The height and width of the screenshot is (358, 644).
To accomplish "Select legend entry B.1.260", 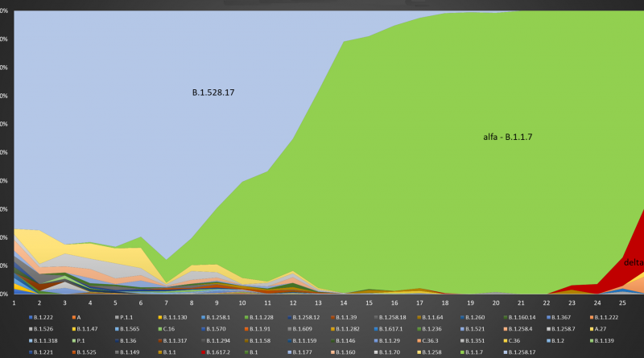I will 473,317.
